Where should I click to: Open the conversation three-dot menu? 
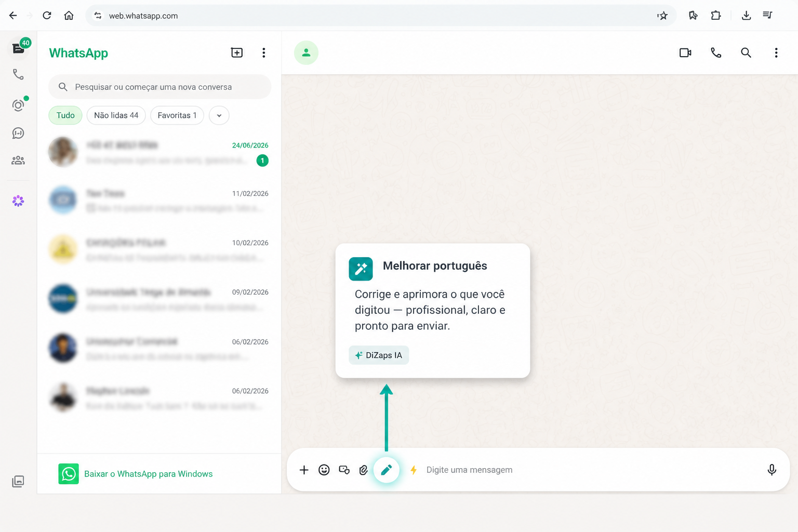(x=776, y=52)
